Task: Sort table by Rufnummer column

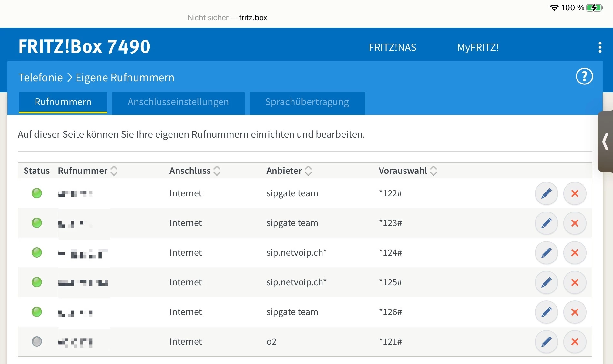Action: pyautogui.click(x=114, y=171)
